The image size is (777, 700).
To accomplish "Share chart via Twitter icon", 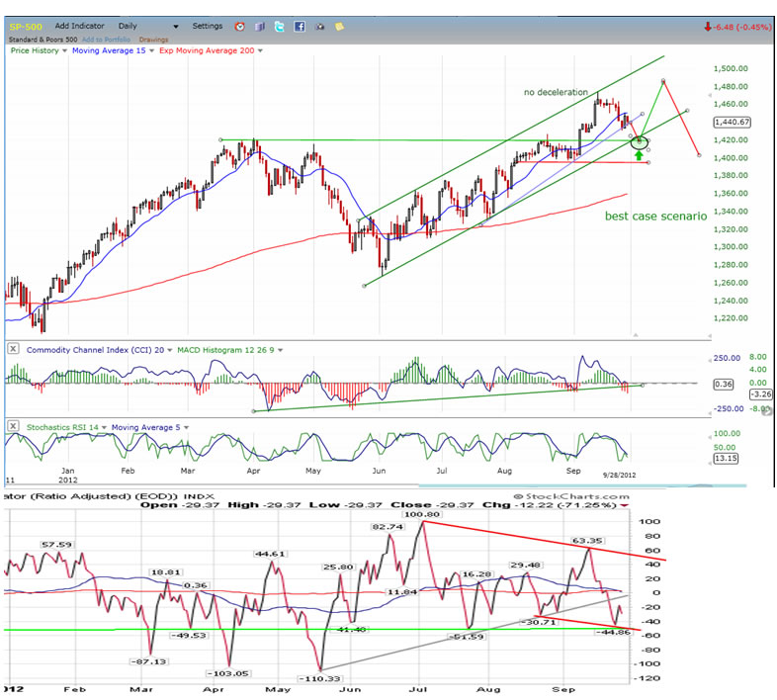I will click(x=278, y=25).
